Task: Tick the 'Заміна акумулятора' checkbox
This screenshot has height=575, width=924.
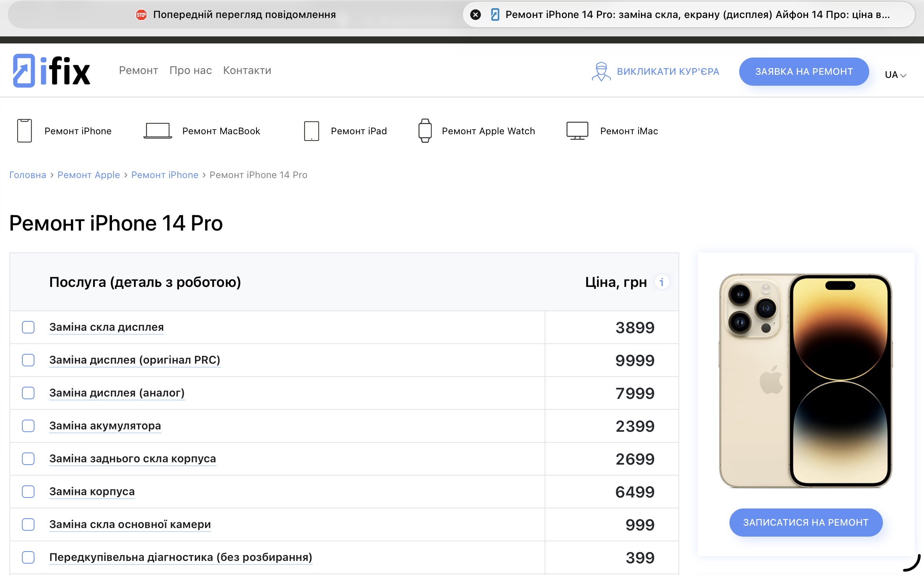Action: point(28,426)
